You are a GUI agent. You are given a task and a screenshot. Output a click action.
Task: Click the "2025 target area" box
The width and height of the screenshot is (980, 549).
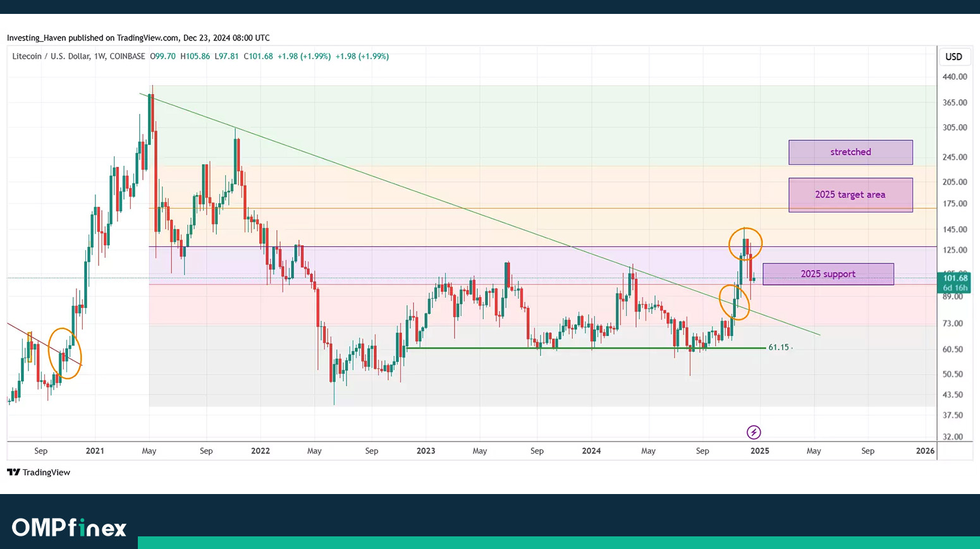click(x=850, y=195)
